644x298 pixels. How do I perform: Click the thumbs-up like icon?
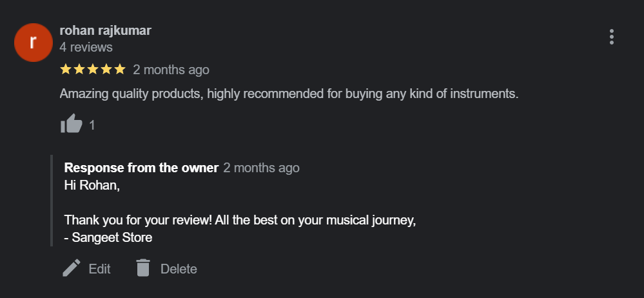71,124
